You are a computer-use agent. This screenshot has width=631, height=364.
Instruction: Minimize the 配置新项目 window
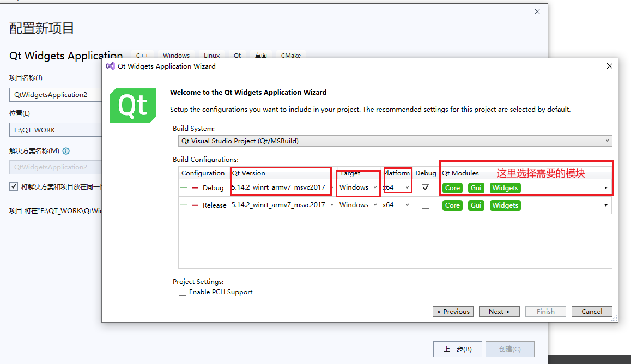pyautogui.click(x=494, y=11)
